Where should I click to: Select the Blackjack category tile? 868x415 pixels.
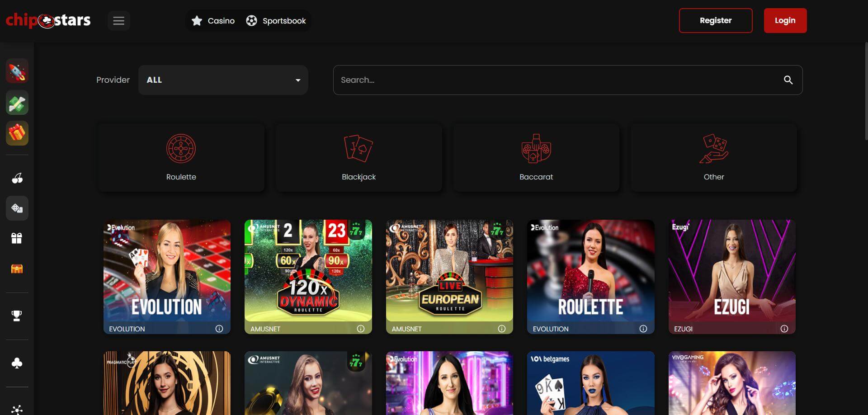point(359,157)
